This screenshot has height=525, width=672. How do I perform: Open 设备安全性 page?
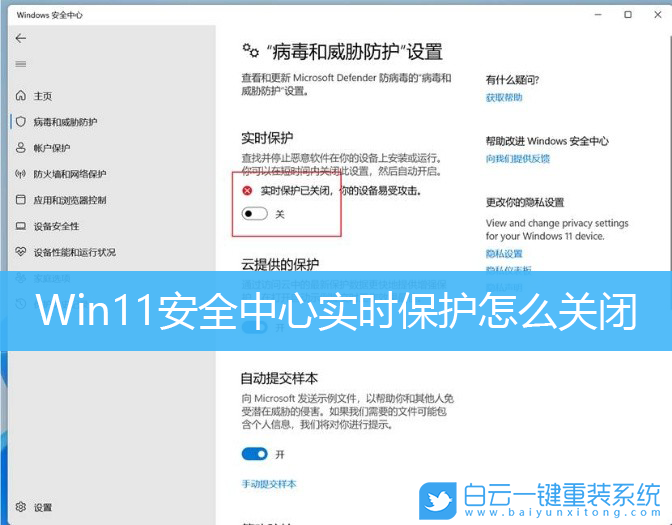click(x=57, y=226)
